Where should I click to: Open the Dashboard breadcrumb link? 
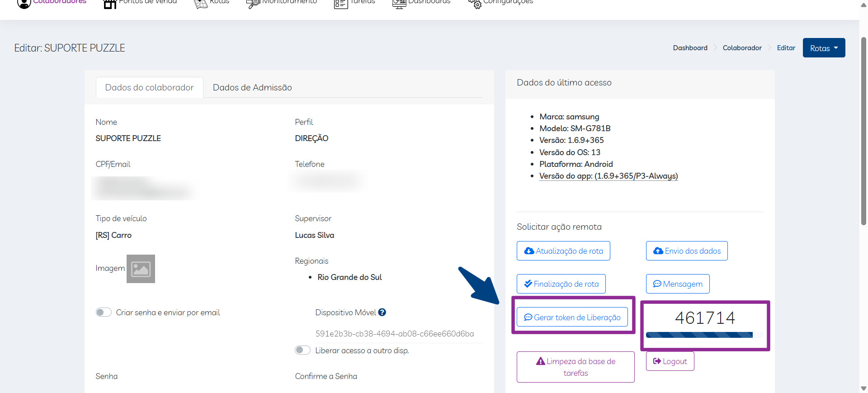[690, 48]
